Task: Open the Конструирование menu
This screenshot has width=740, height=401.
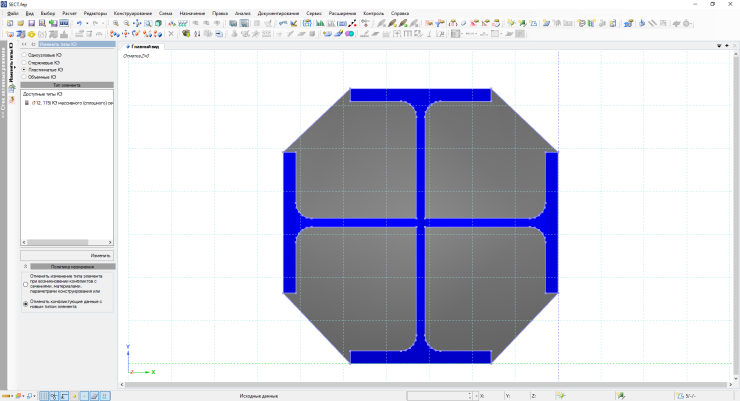Action: point(133,13)
